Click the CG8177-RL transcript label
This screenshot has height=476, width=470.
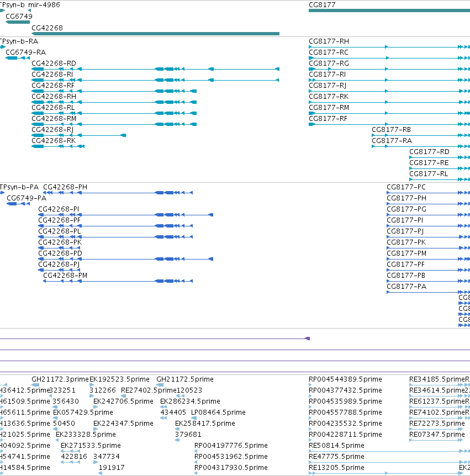(429, 173)
